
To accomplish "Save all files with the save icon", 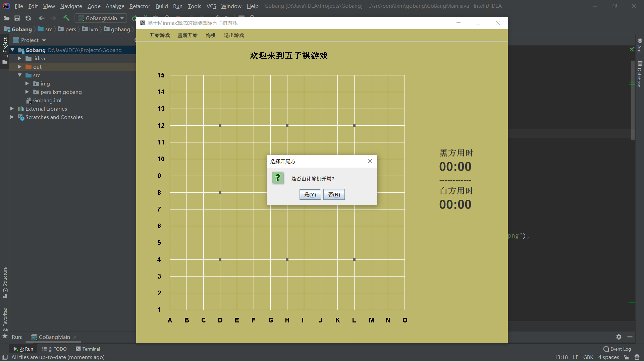I will tap(17, 18).
